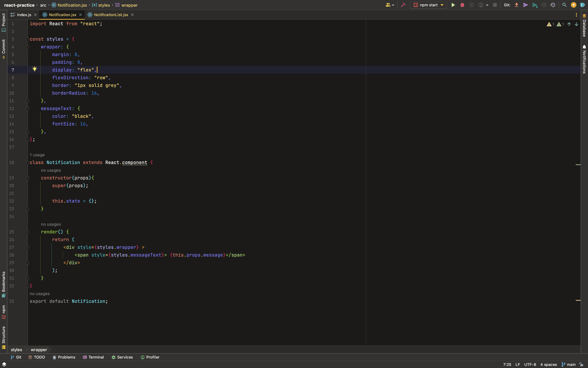Image resolution: width=588 pixels, height=368 pixels.
Task: Expand the profiler options dropdown arrow
Action: coord(487,5)
